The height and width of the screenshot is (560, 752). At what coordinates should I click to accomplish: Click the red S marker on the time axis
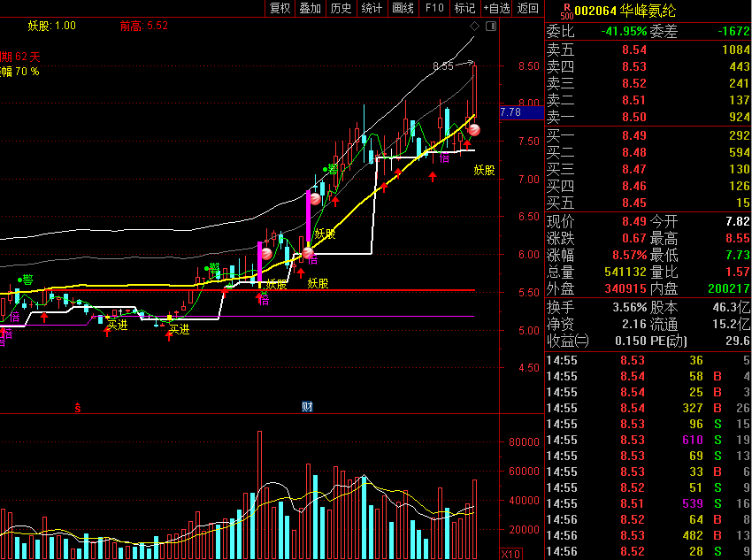coord(78,408)
